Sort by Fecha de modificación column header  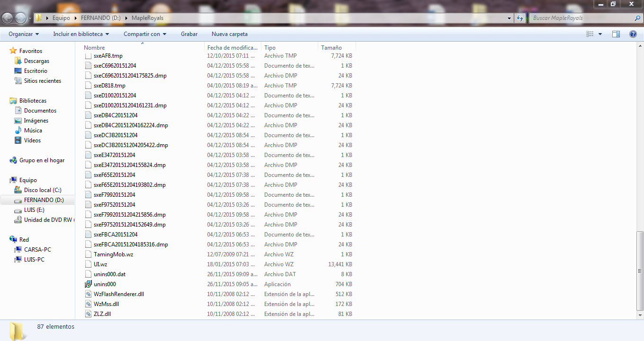233,48
